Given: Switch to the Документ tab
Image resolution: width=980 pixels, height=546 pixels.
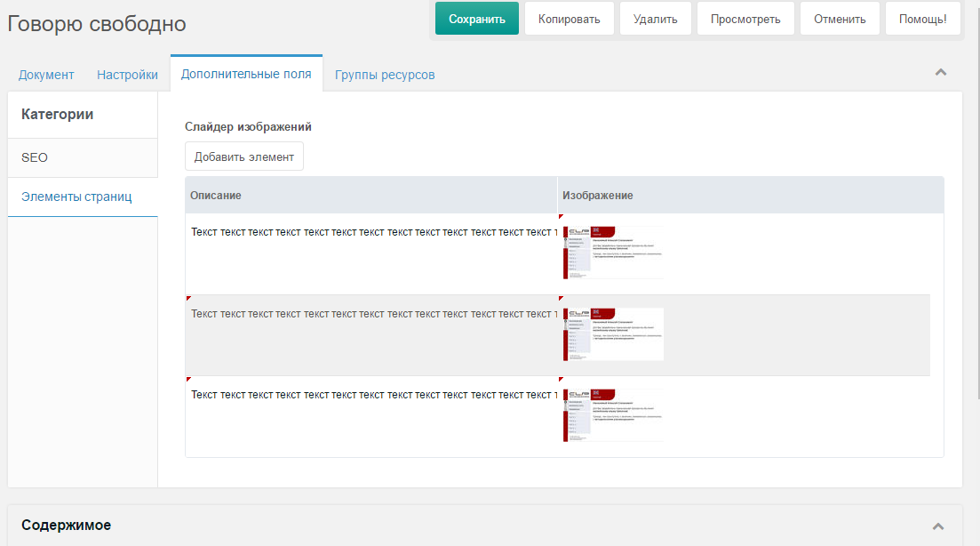Looking at the screenshot, I should click(x=46, y=75).
